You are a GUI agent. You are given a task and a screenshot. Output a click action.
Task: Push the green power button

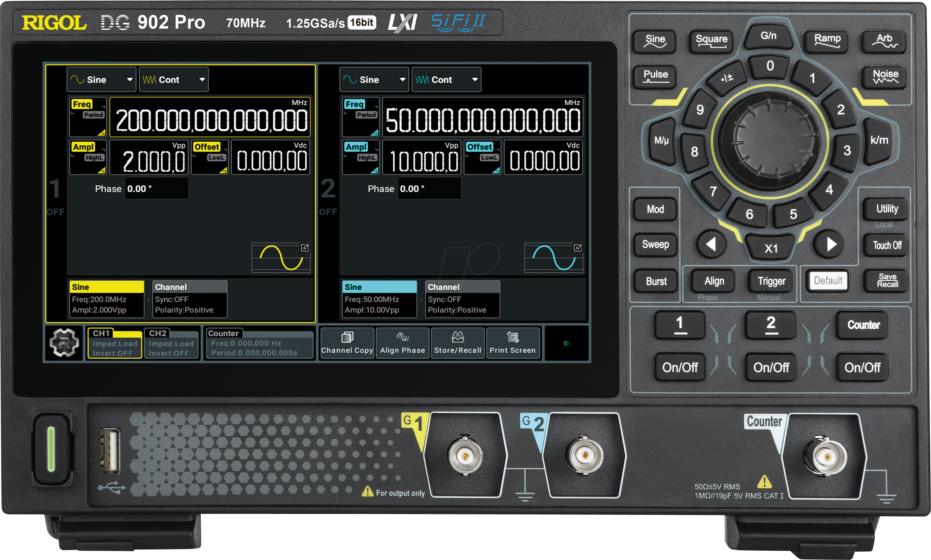point(51,449)
